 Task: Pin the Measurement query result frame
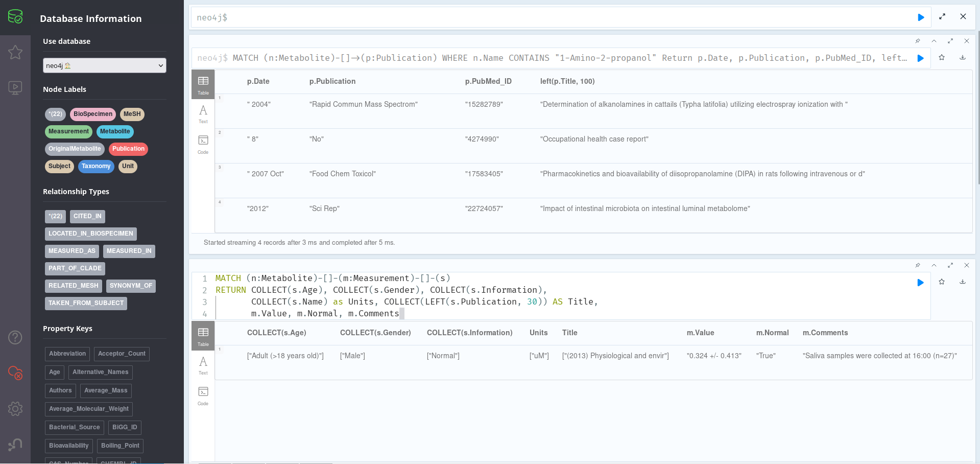click(918, 265)
